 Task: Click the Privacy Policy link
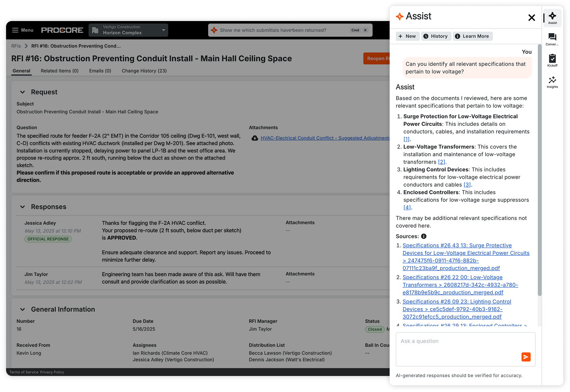(x=52, y=372)
